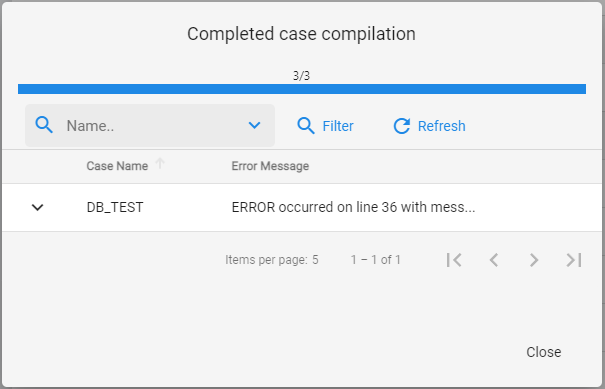Open the truncated ERROR occurred on line 36 message

pos(353,207)
